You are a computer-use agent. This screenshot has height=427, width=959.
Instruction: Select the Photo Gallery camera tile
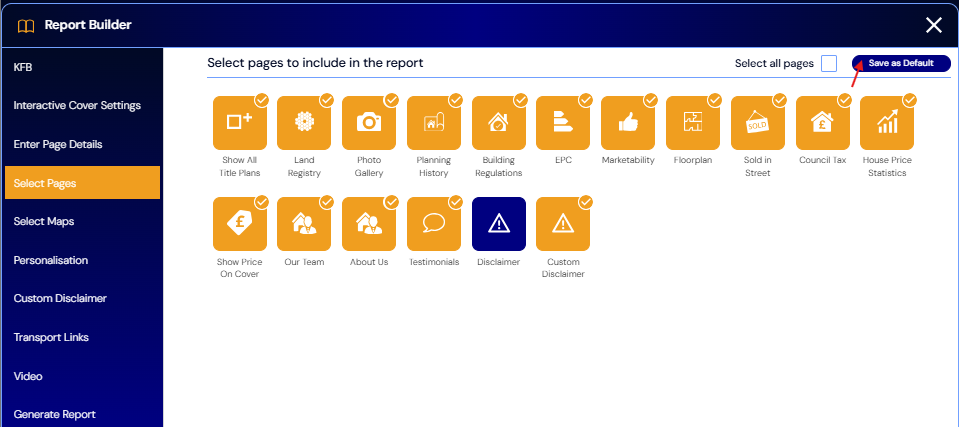coord(369,123)
